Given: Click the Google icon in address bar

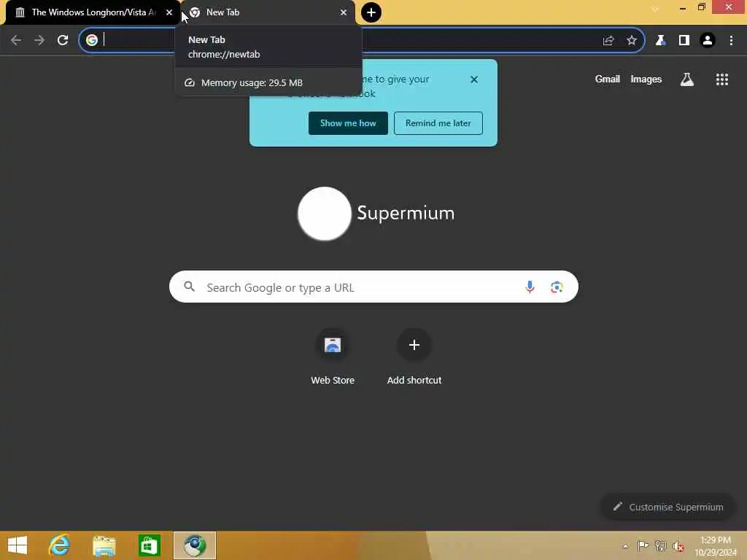Looking at the screenshot, I should point(91,40).
